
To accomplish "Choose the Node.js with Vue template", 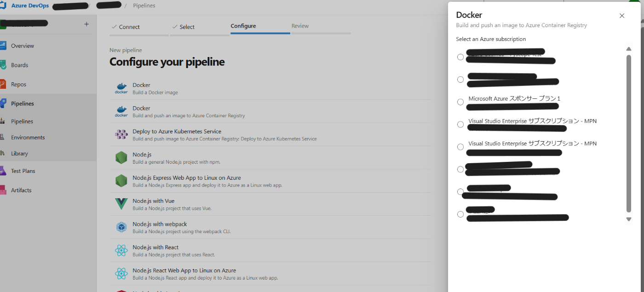I will pos(270,204).
